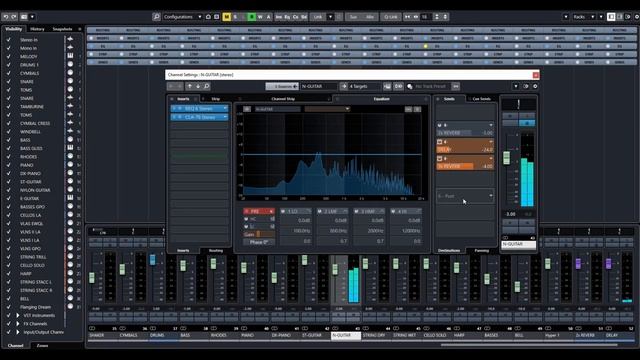Open the Configurations dropdown
The width and height of the screenshot is (640, 360).
pyautogui.click(x=182, y=17)
